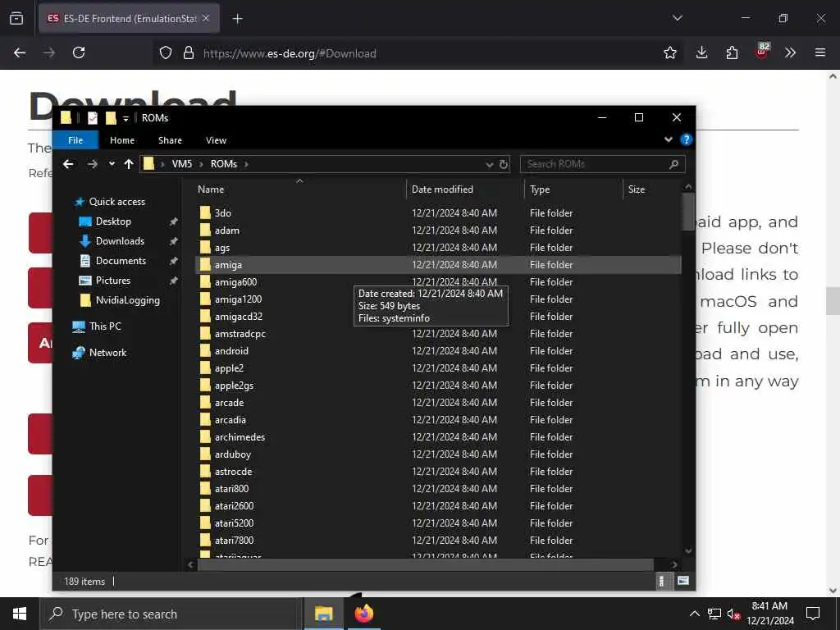840x630 pixels.
Task: Go back in File Explorer
Action: tap(68, 164)
